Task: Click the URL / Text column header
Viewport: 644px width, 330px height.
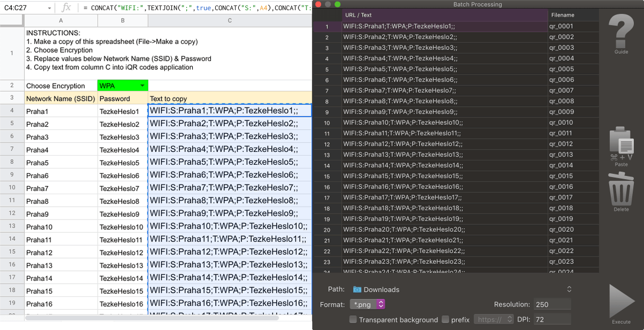Action: click(x=444, y=15)
